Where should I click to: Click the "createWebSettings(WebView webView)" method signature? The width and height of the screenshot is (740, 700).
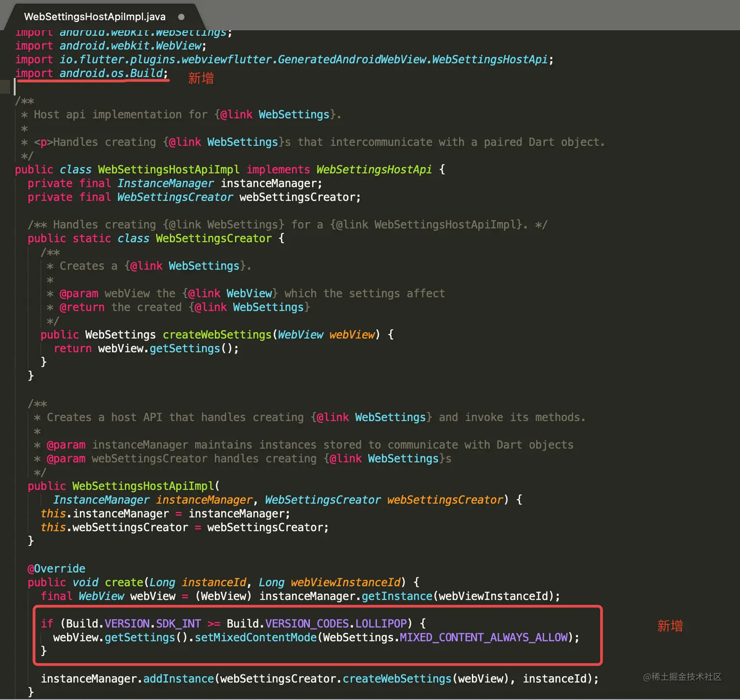click(217, 334)
